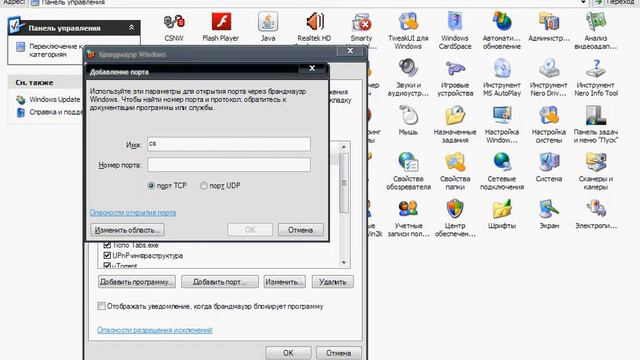Open the Игровые устройства icon
This screenshot has width=640, height=360.
pos(455,69)
